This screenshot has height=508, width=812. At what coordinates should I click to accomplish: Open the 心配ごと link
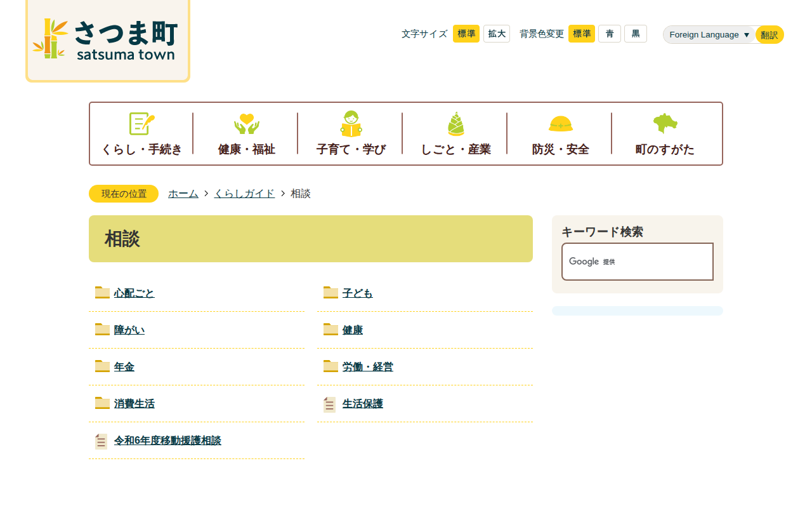(x=134, y=293)
